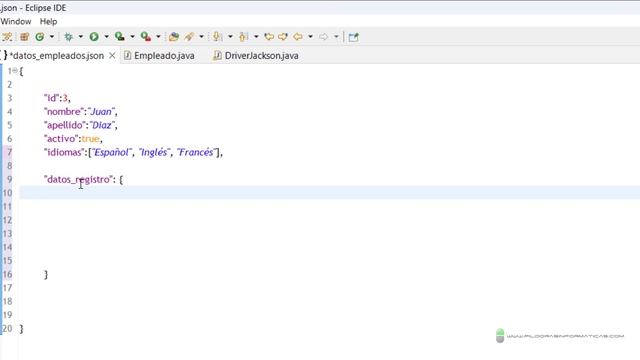Image resolution: width=640 pixels, height=360 pixels.
Task: Click the Back navigation arrow
Action: coord(298,37)
